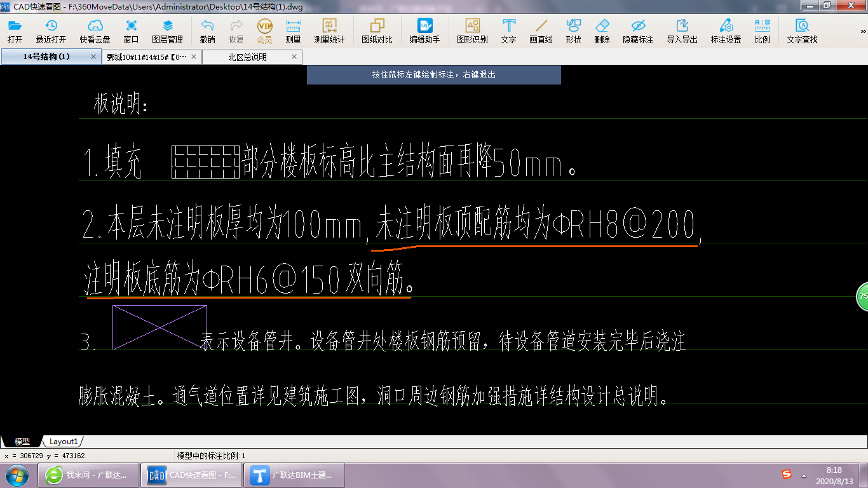
Task: Toggle 隐藏标注 to hide annotations
Action: (x=637, y=30)
